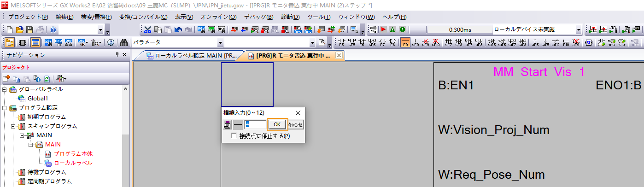Select the F6 closed contact tool
This screenshot has height=187, width=644.
[362, 43]
